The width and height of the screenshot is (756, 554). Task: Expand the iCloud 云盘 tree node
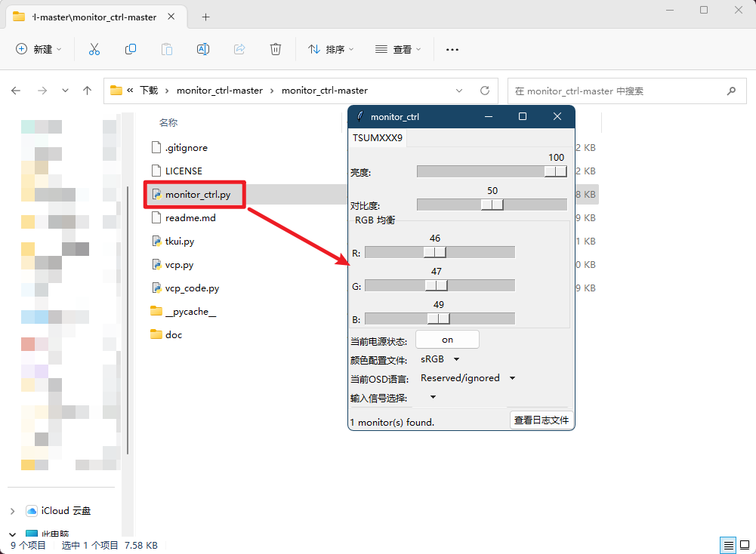coord(12,511)
